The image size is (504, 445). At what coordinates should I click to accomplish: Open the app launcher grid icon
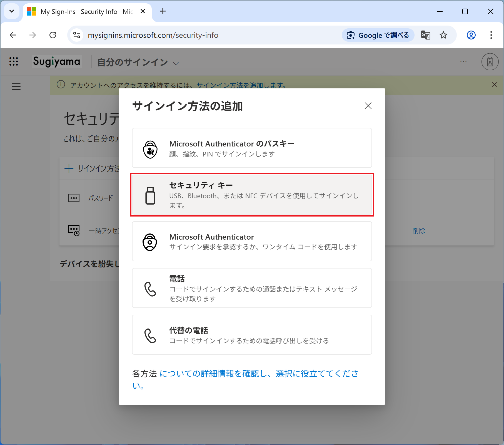coord(13,61)
